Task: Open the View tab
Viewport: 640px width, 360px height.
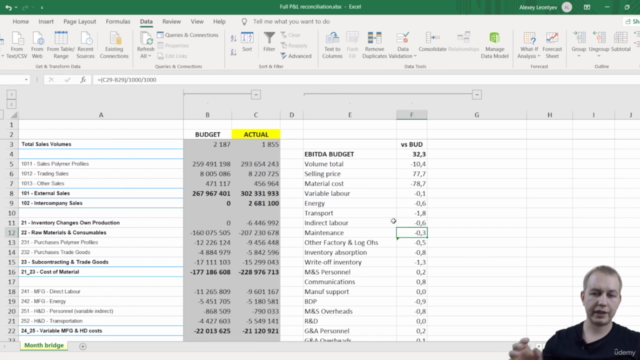Action: point(197,22)
